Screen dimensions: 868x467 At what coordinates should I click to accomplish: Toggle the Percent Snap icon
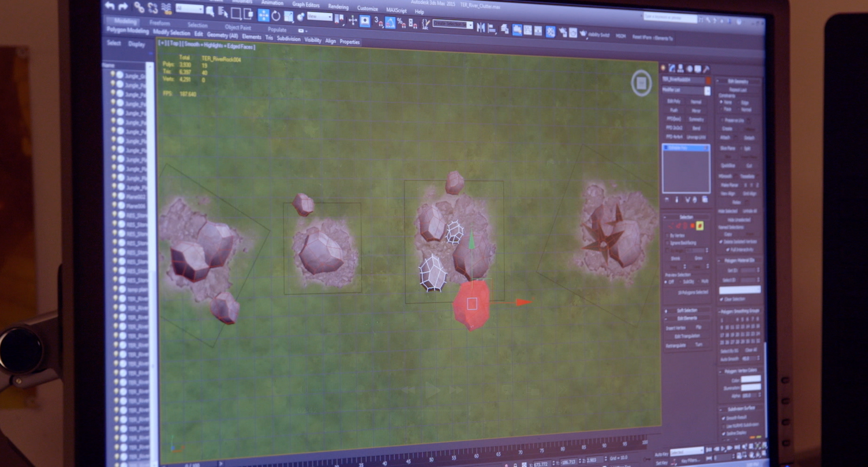coord(401,23)
